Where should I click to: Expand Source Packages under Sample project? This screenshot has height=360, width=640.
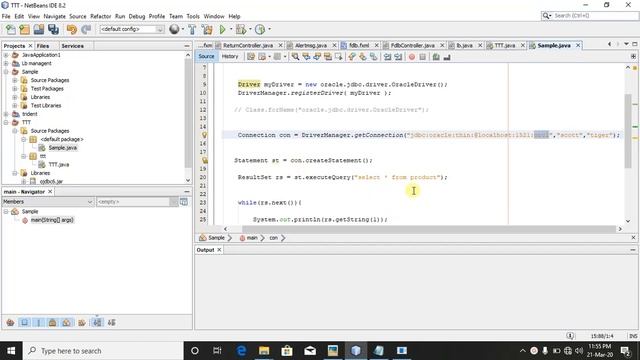[15, 80]
